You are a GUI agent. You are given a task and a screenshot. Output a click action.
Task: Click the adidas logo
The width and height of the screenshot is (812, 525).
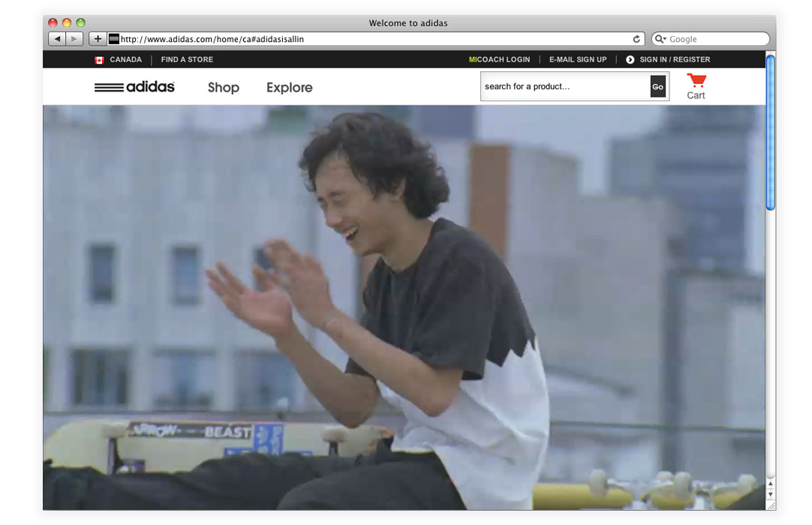pos(134,86)
